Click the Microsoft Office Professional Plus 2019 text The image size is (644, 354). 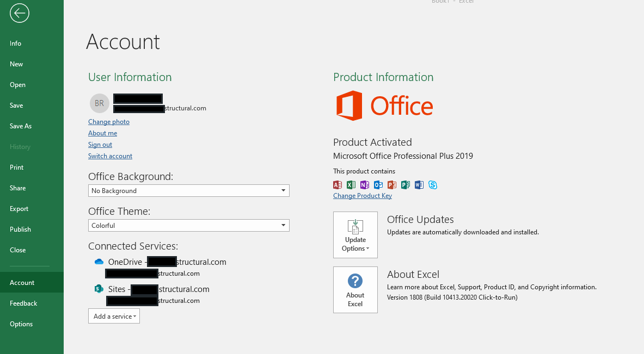point(403,156)
